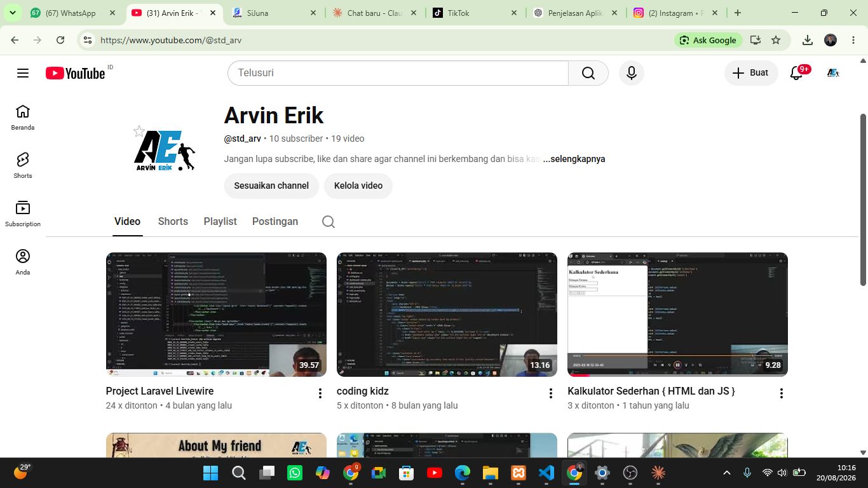Click the search magnifier button
868x488 pixels.
pyautogui.click(x=588, y=73)
